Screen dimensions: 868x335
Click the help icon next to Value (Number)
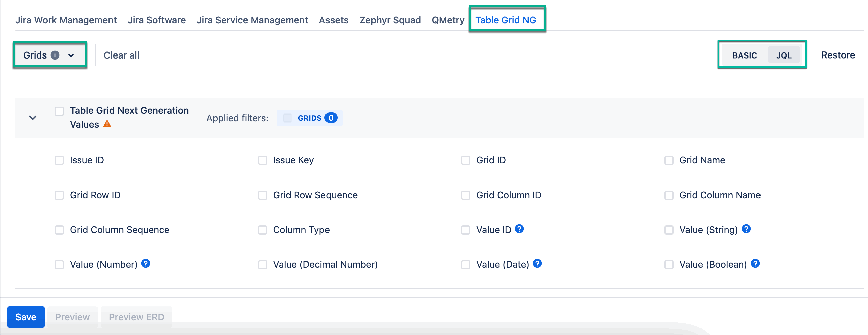(x=146, y=264)
